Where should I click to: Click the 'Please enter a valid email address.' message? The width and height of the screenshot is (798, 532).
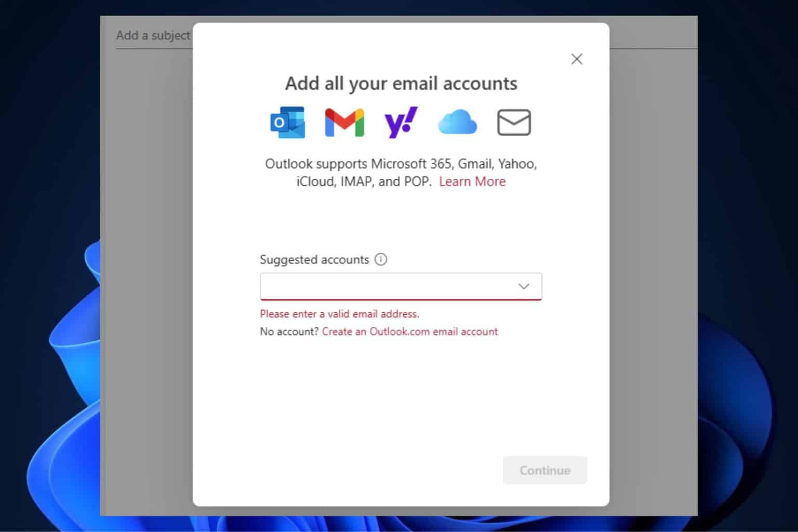pyautogui.click(x=340, y=314)
